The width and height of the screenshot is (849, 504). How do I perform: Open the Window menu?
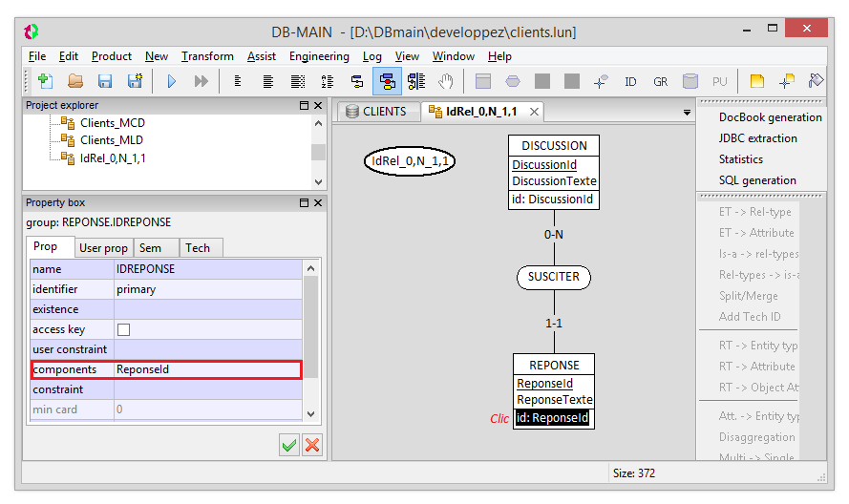[x=454, y=56]
